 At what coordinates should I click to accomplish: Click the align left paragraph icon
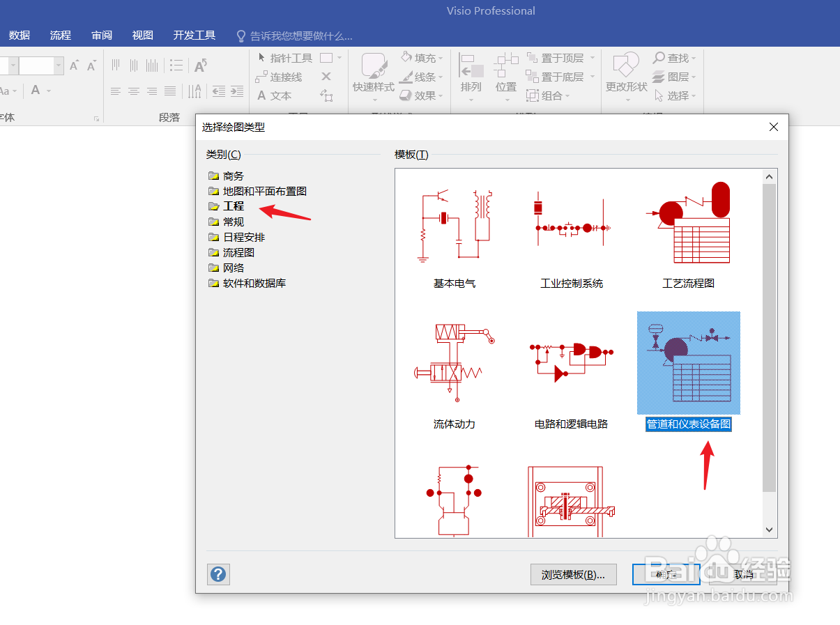click(x=115, y=91)
